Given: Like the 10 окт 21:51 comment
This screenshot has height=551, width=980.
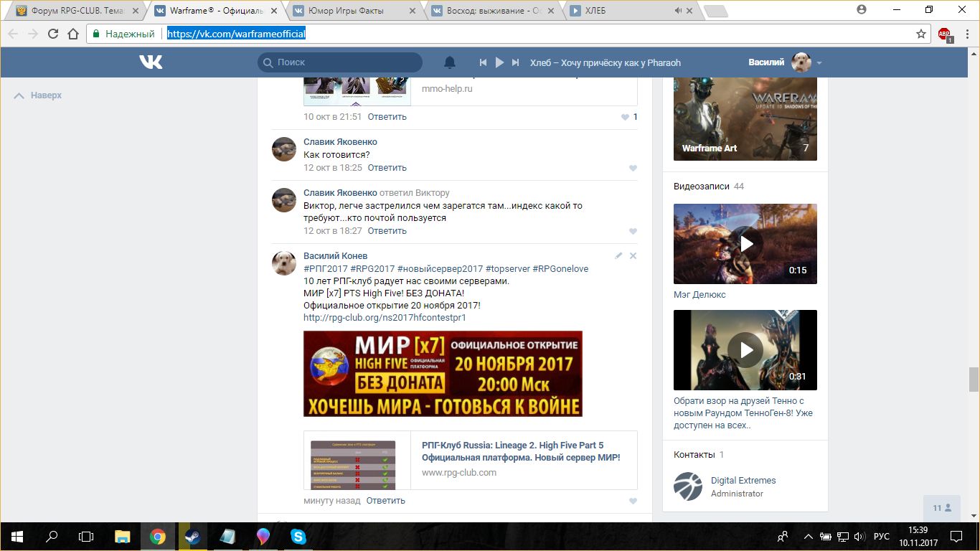Looking at the screenshot, I should point(626,117).
